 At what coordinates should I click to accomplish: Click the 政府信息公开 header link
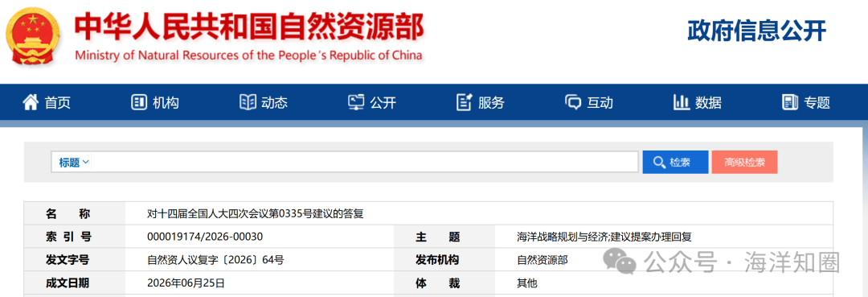pos(757,31)
